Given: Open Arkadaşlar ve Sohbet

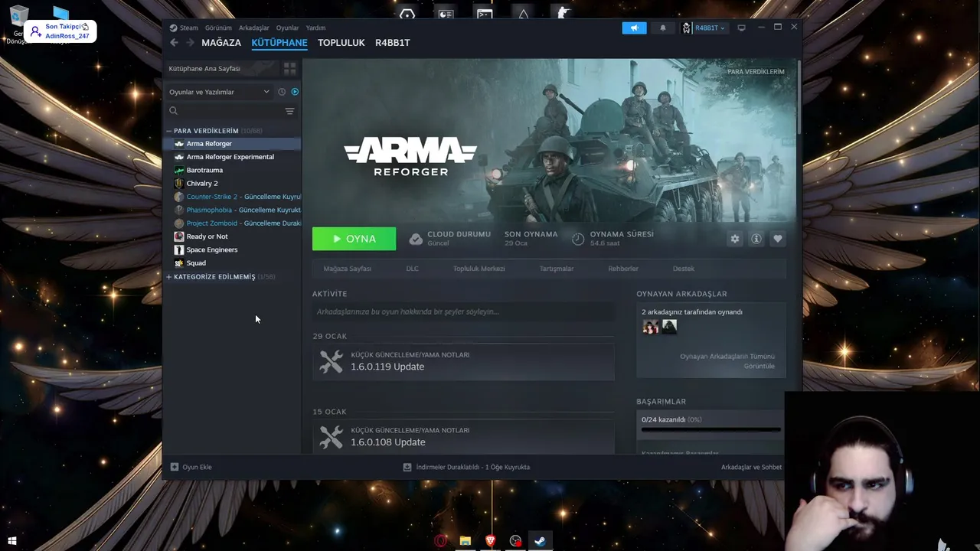Looking at the screenshot, I should point(751,467).
